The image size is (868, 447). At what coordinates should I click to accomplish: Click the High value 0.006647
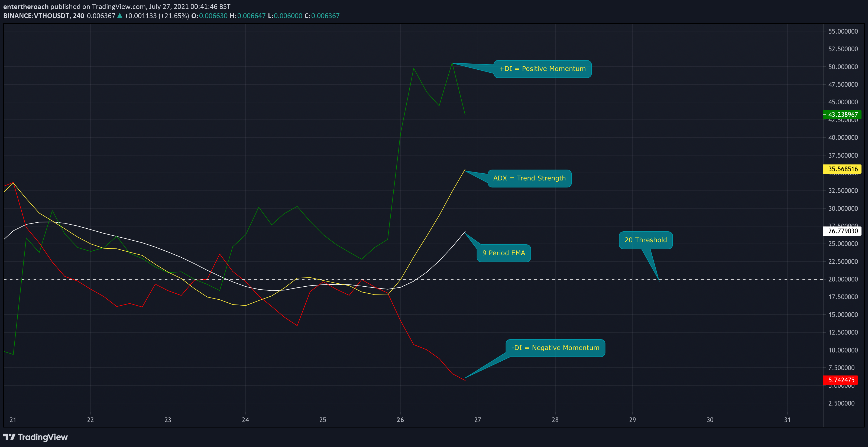[x=251, y=15]
